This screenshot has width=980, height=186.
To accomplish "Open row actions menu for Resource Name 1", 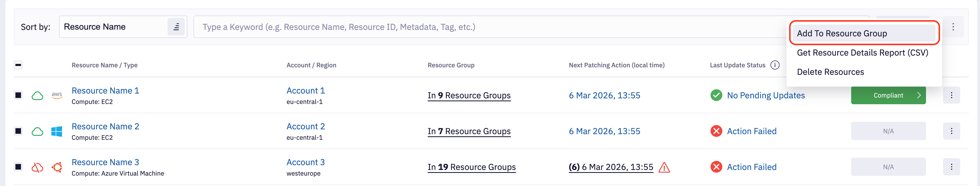I will [951, 95].
